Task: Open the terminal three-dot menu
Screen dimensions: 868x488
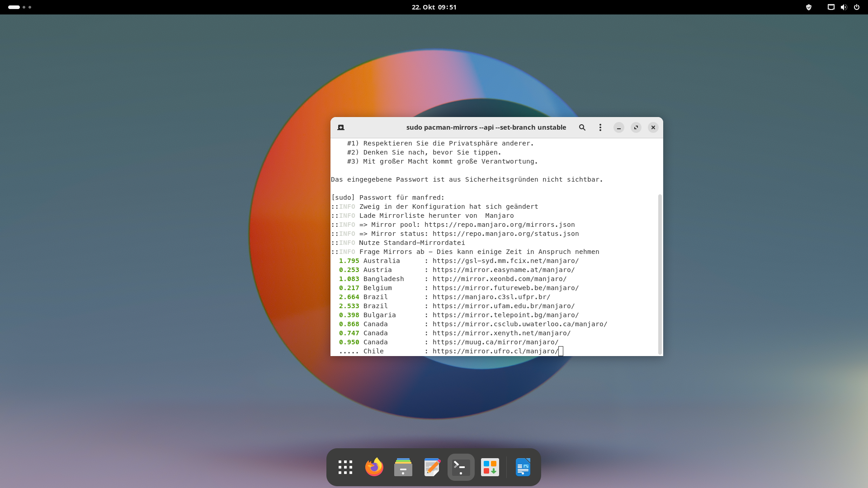Action: (600, 127)
